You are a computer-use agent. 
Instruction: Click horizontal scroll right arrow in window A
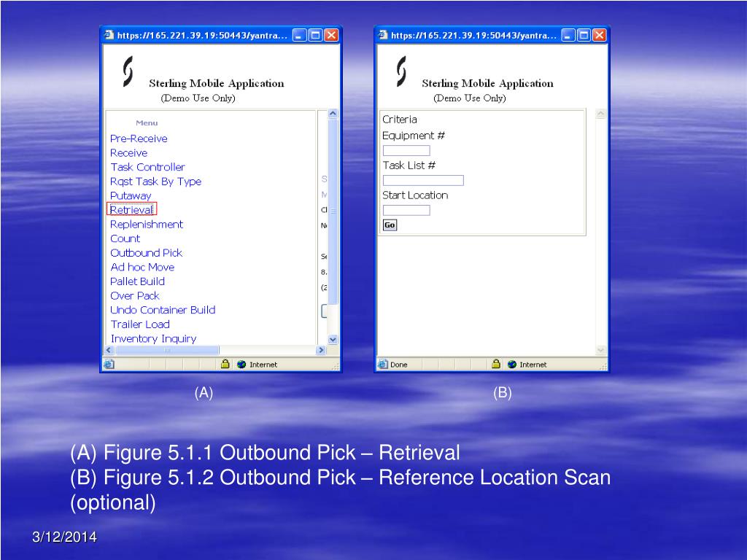[x=321, y=350]
